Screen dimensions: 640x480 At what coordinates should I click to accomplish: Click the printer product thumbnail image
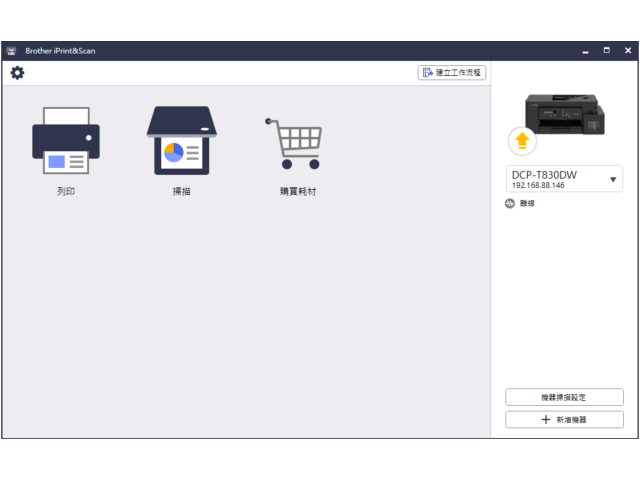coord(565,114)
